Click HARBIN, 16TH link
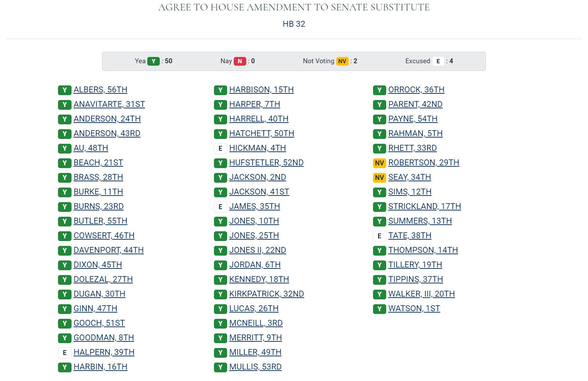Image resolution: width=588 pixels, height=381 pixels. [100, 367]
